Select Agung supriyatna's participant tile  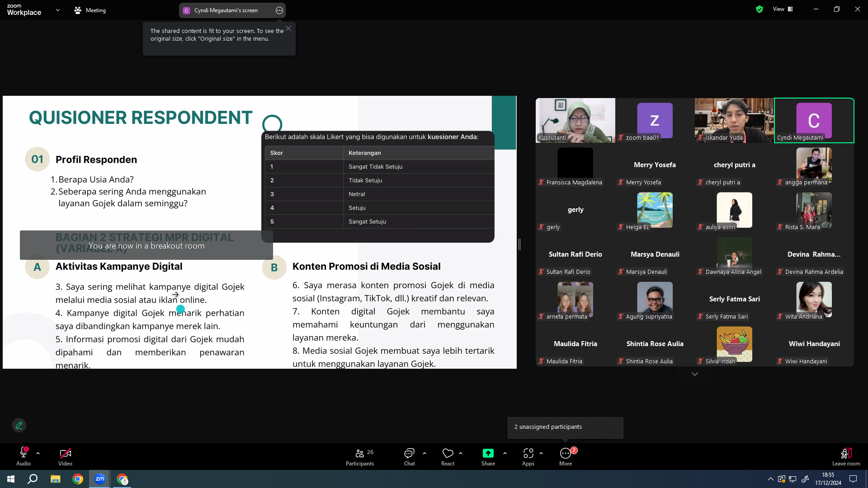[x=655, y=299]
